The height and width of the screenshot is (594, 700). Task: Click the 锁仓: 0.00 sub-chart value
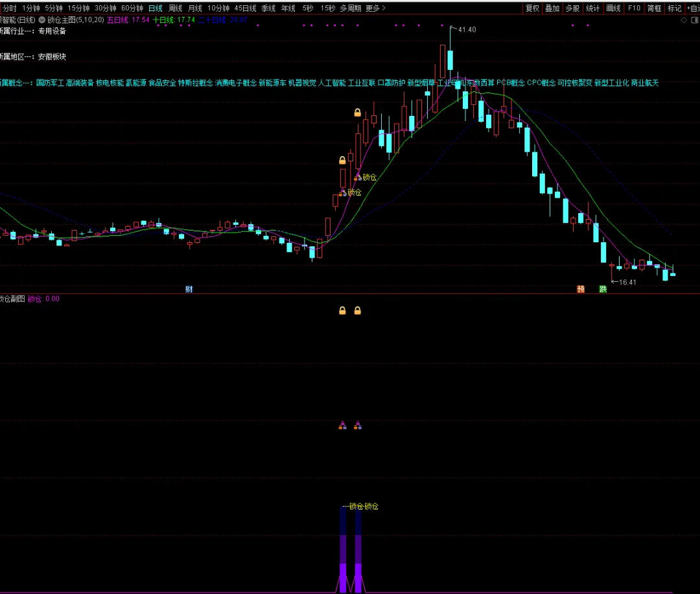(43, 299)
